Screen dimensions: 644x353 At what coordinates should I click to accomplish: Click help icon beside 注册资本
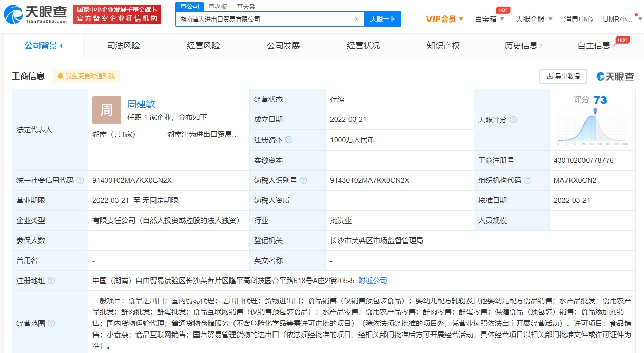tap(289, 140)
